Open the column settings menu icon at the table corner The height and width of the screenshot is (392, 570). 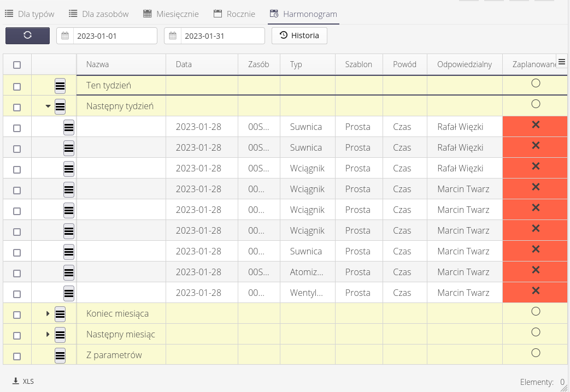(x=561, y=61)
